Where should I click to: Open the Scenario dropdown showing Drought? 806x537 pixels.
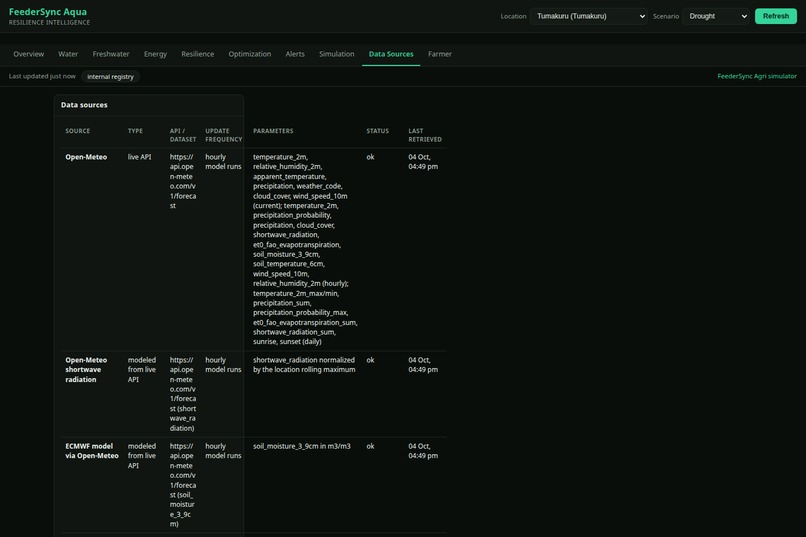pos(716,16)
